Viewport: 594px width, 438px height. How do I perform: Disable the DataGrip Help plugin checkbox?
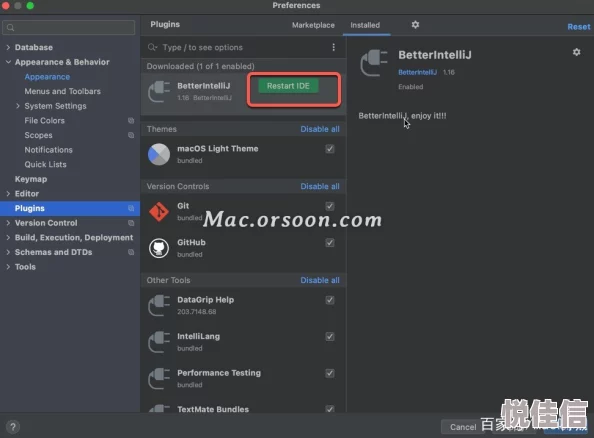pos(330,300)
